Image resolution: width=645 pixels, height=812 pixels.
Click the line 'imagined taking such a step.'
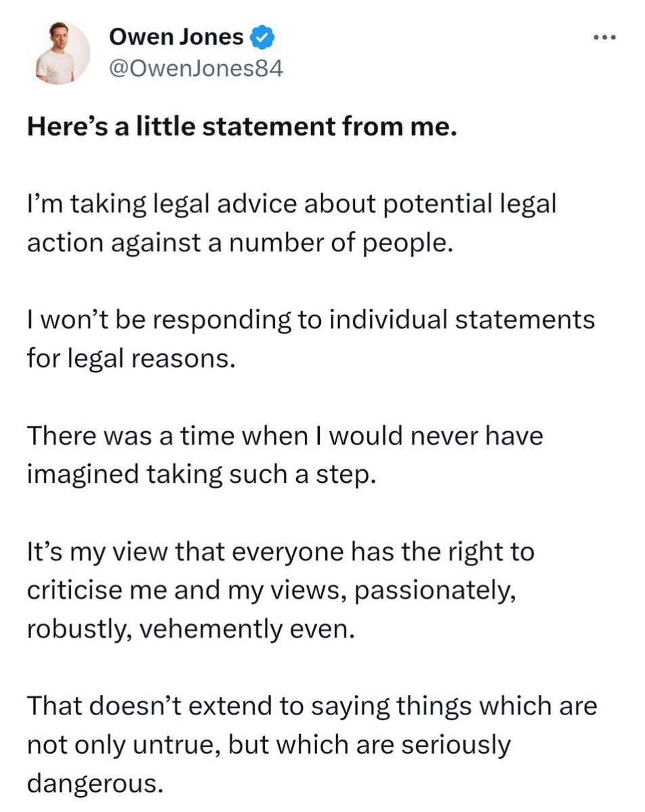pyautogui.click(x=201, y=474)
